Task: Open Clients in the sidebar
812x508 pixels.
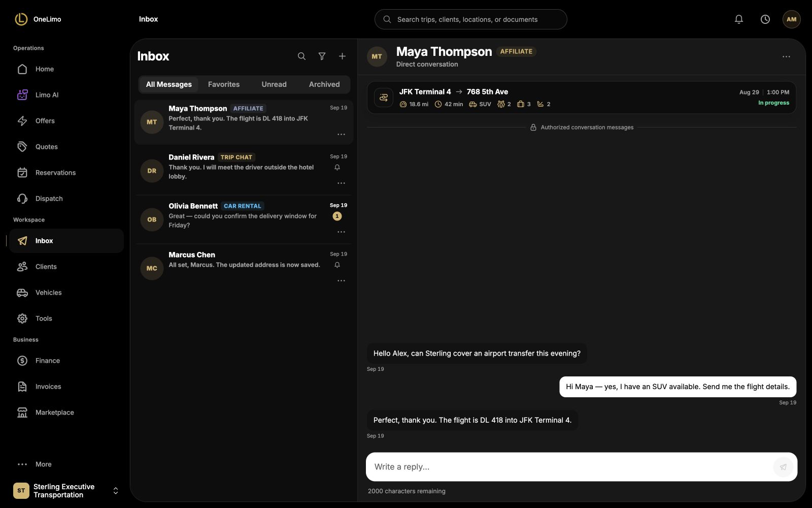Action: point(66,267)
